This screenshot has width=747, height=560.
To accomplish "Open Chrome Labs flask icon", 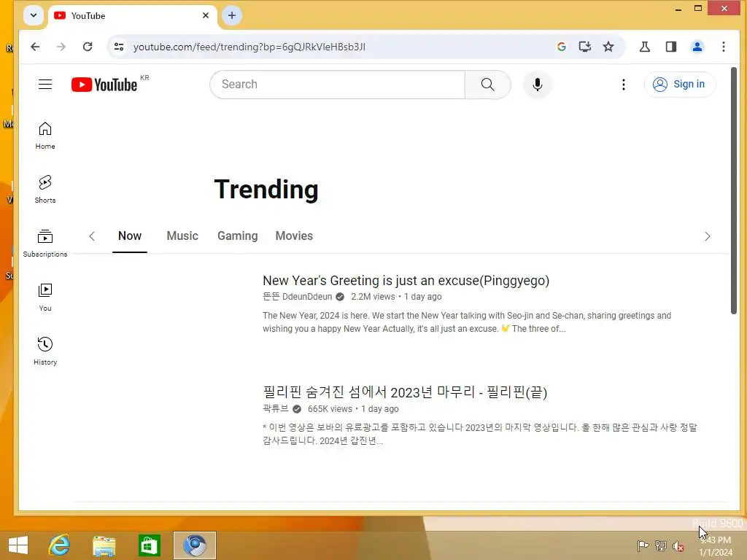I will 645,47.
